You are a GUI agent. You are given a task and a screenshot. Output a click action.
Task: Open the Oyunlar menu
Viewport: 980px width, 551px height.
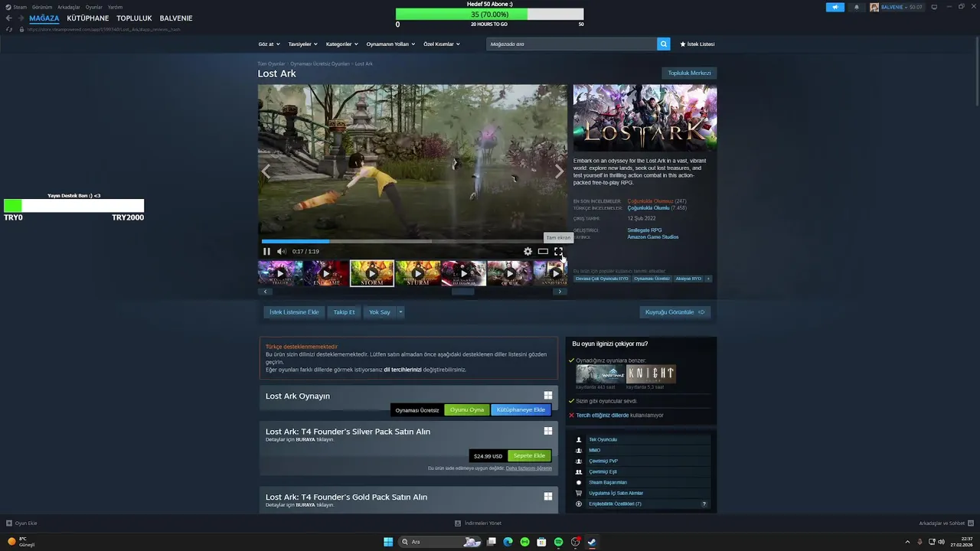(x=94, y=7)
